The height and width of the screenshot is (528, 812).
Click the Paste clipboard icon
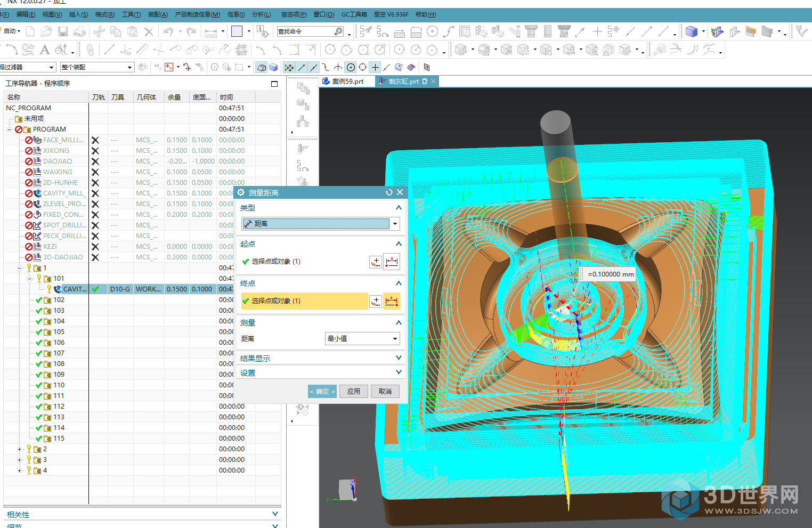click(133, 31)
